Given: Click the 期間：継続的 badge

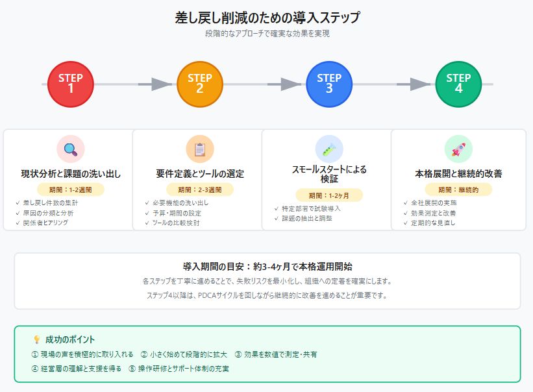Looking at the screenshot, I should tap(458, 190).
